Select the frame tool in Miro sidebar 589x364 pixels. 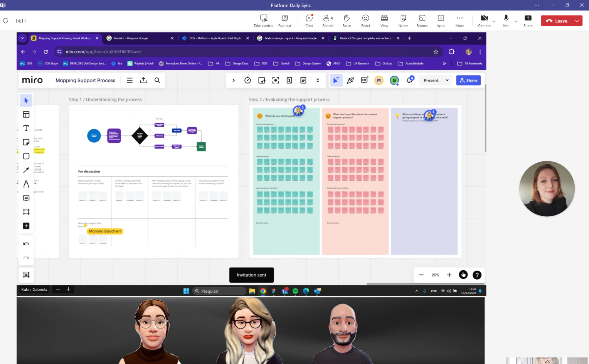[26, 212]
